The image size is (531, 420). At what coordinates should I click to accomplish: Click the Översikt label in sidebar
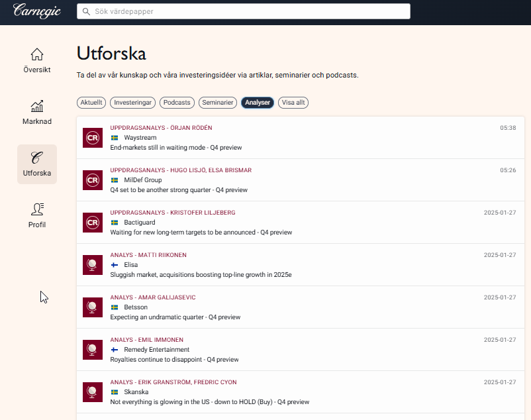[37, 70]
